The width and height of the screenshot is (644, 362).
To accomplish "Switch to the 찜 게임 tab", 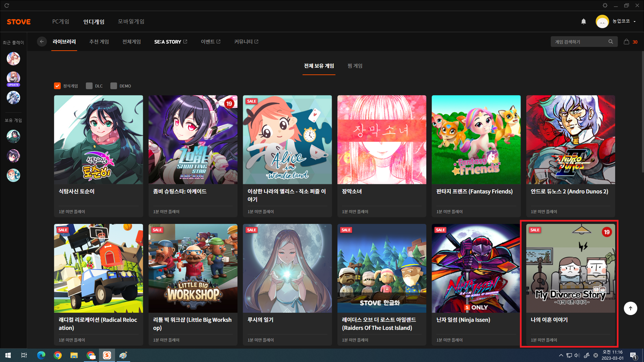I will pyautogui.click(x=355, y=66).
